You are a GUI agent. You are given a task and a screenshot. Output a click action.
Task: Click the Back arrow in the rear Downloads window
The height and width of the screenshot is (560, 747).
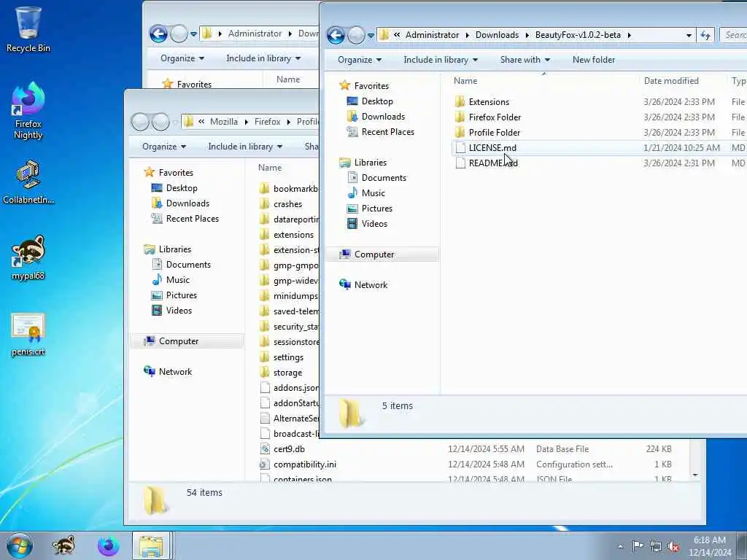tap(158, 34)
